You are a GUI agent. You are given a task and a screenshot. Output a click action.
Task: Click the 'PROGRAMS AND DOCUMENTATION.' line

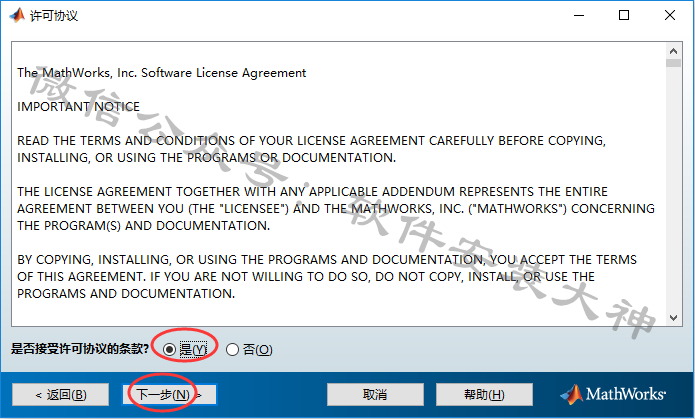pyautogui.click(x=126, y=294)
